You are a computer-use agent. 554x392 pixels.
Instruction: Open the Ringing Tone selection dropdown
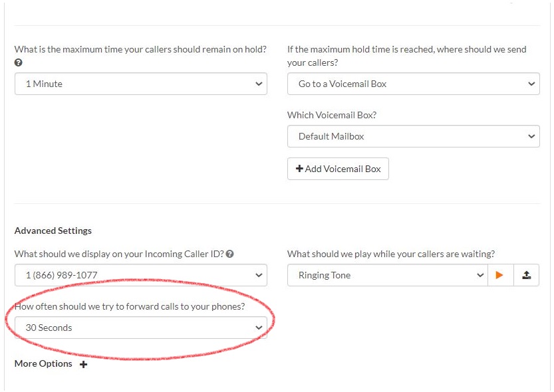(x=388, y=275)
